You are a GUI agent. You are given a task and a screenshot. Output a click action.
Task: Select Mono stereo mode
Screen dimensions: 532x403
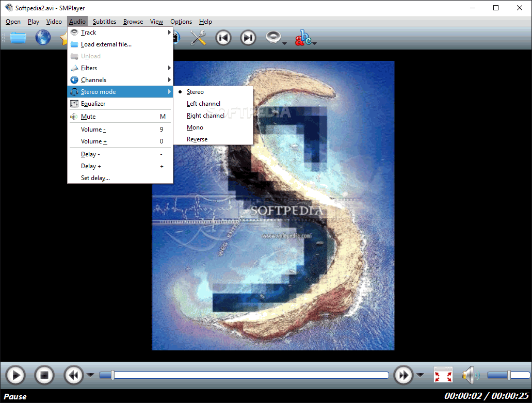tap(213, 127)
